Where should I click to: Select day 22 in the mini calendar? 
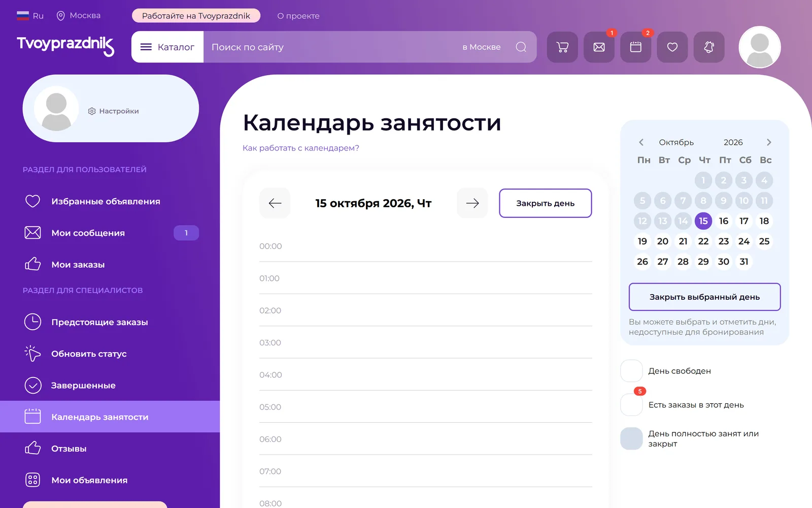coord(703,241)
